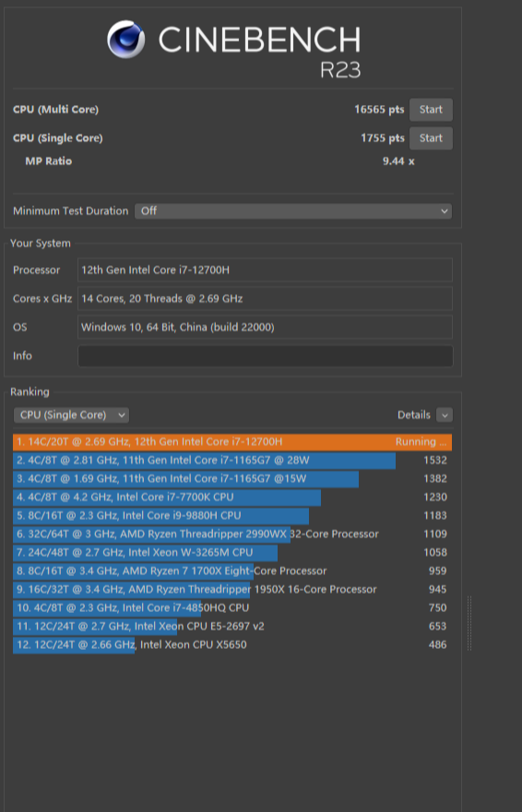Select ranking row 6 Threadripper 2990WX
The height and width of the screenshot is (812, 522).
(x=232, y=535)
